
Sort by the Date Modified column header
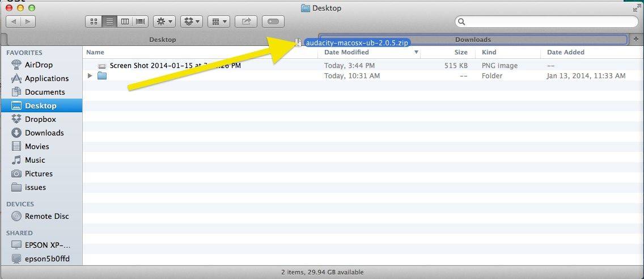pos(346,52)
